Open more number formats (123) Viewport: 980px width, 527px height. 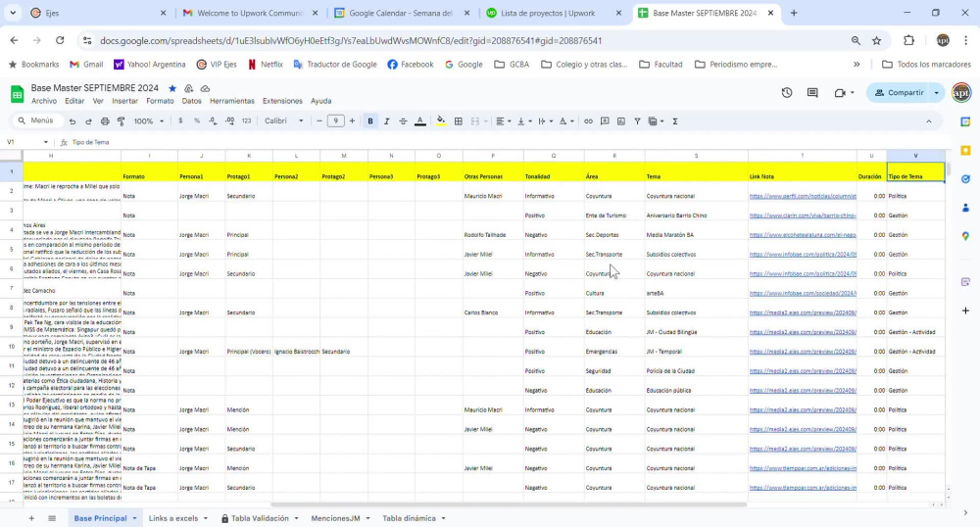tap(246, 121)
